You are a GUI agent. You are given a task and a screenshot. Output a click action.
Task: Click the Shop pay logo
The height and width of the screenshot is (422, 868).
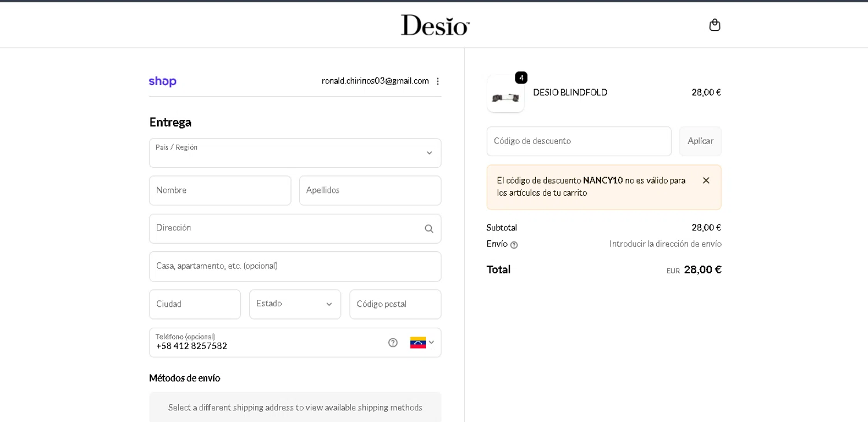click(x=163, y=82)
